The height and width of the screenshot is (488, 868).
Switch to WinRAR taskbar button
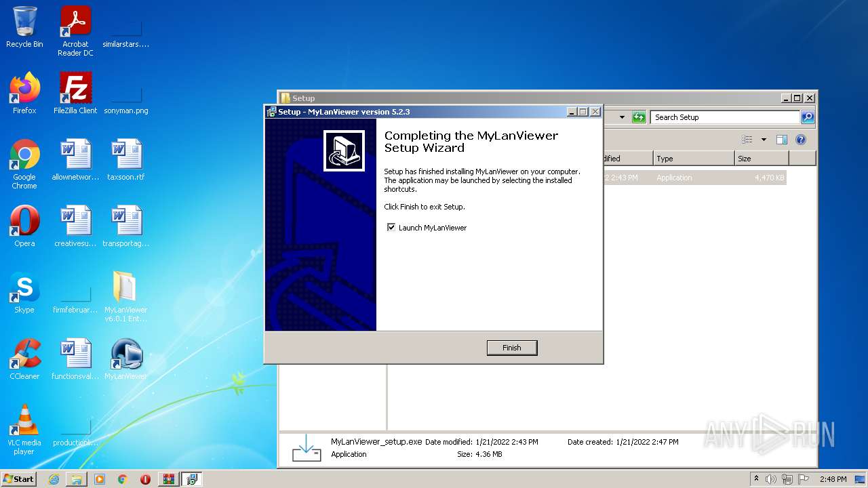[168, 479]
